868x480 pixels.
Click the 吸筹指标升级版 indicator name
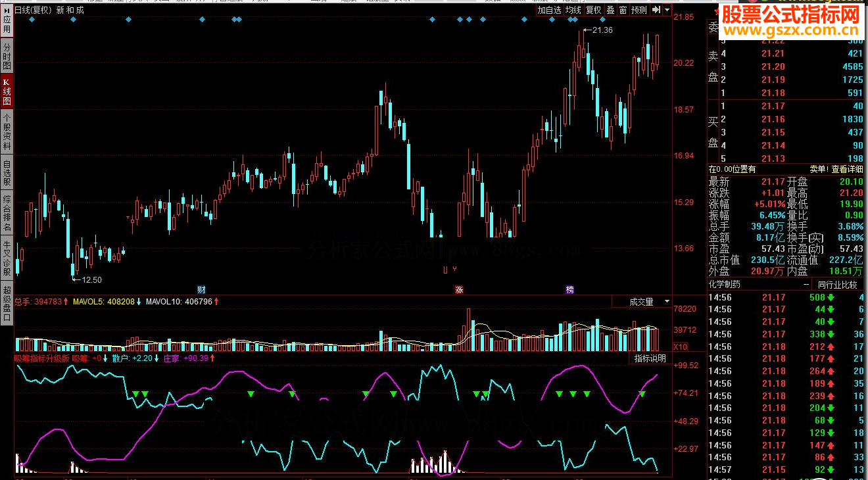coord(41,358)
